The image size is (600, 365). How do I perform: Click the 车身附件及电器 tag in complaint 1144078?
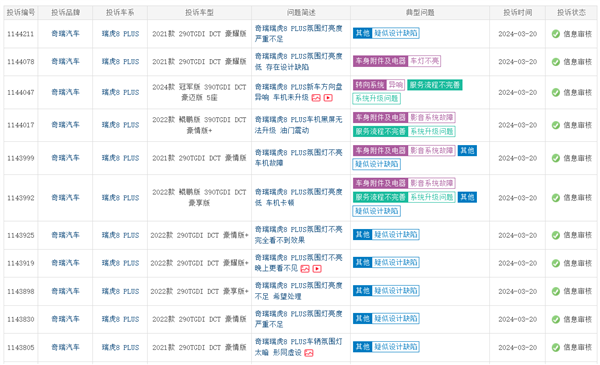coord(380,61)
